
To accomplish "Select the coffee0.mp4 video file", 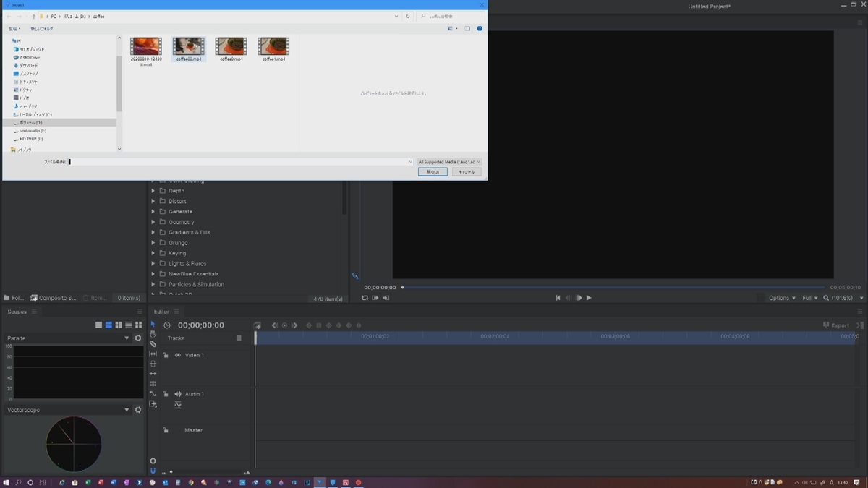I will coord(231,49).
